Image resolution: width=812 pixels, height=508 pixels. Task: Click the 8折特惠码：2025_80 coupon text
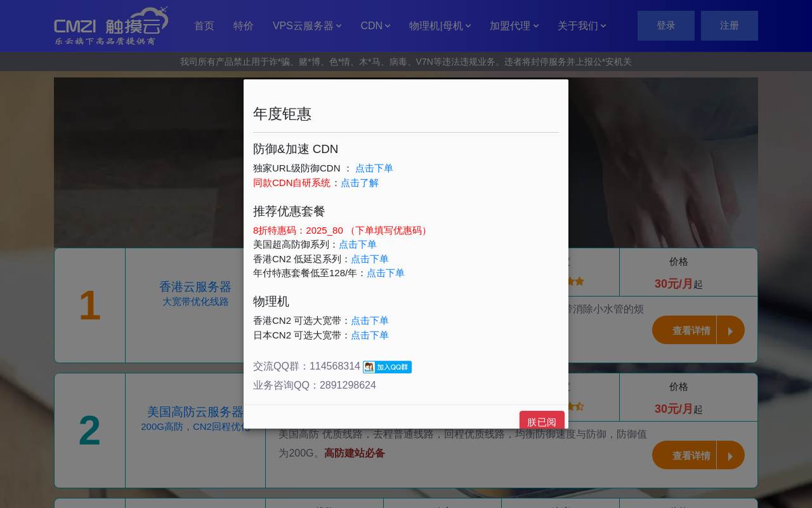coord(343,231)
